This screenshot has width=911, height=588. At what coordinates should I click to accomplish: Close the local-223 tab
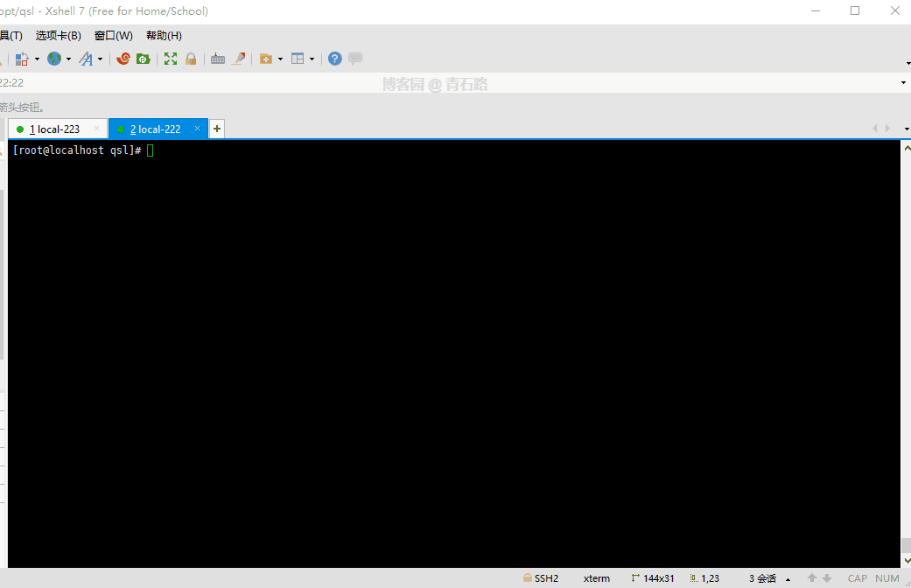(x=96, y=129)
